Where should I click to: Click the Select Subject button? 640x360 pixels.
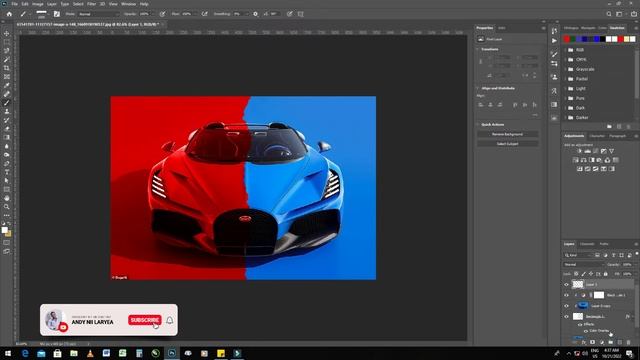[x=507, y=144]
